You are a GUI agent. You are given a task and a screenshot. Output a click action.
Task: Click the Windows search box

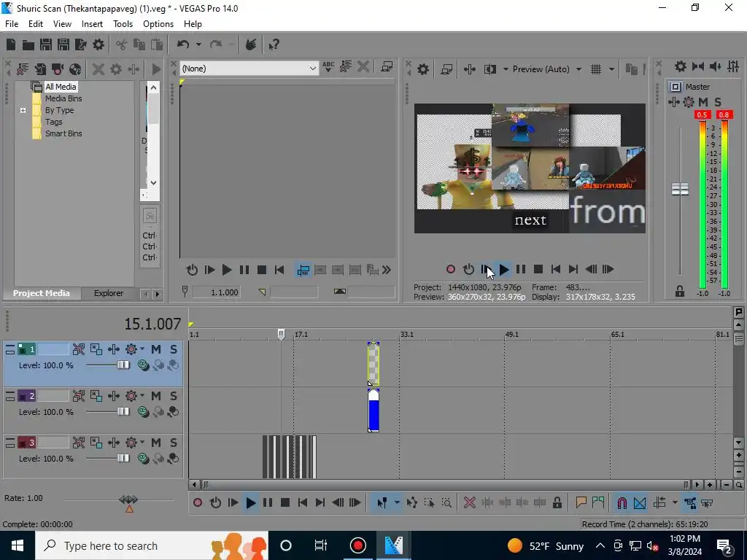pyautogui.click(x=152, y=545)
